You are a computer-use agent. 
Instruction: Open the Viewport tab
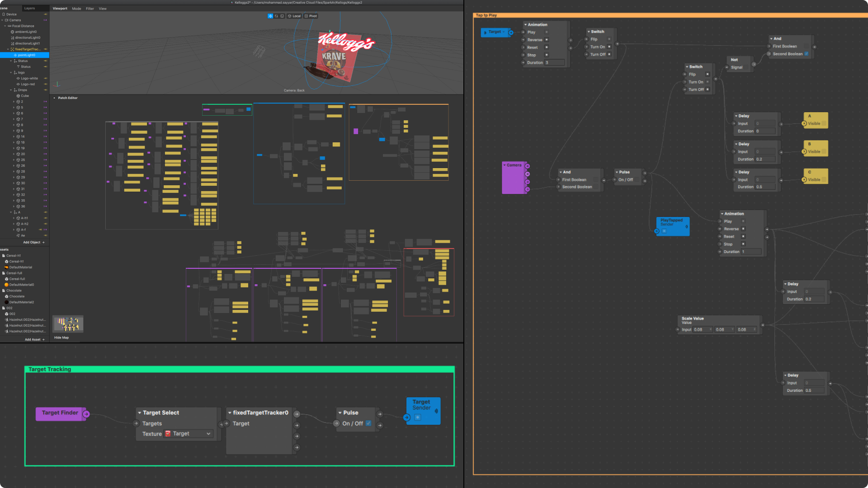pos(60,9)
